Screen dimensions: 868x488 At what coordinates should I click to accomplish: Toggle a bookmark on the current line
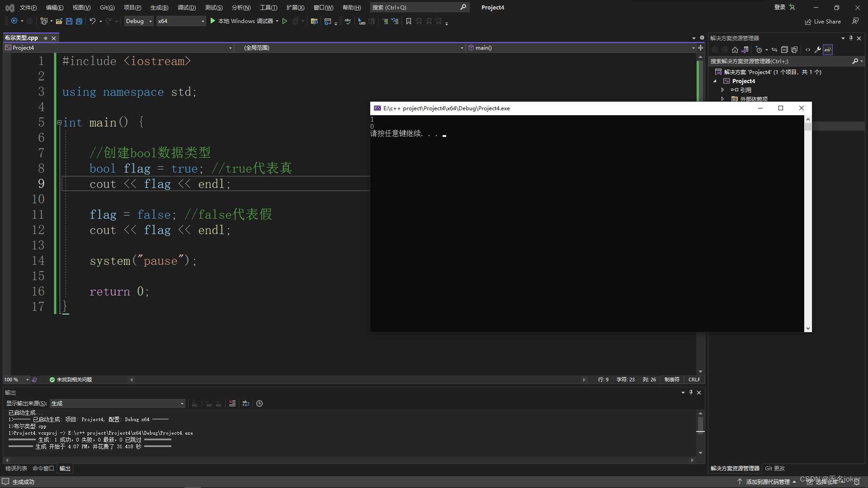[409, 21]
